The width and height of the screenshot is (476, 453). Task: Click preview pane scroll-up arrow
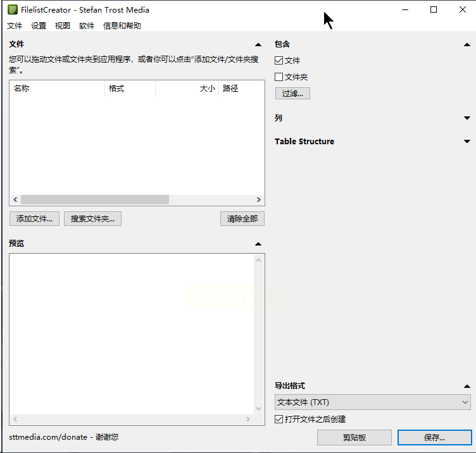pos(259,260)
